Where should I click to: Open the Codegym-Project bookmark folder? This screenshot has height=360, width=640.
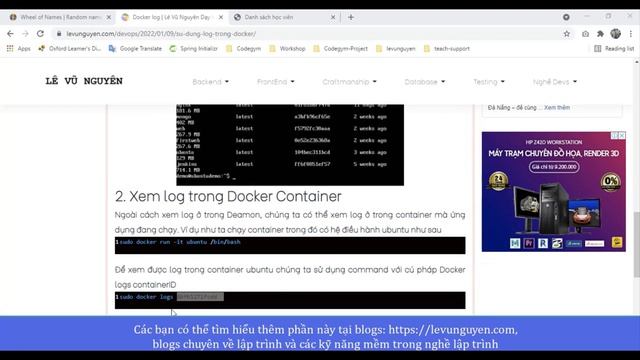pyautogui.click(x=340, y=49)
